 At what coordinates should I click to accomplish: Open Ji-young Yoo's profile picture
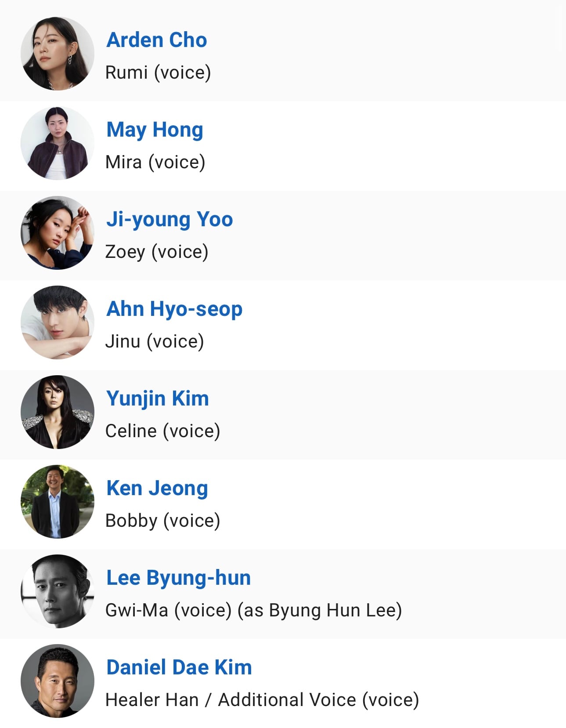click(x=57, y=233)
